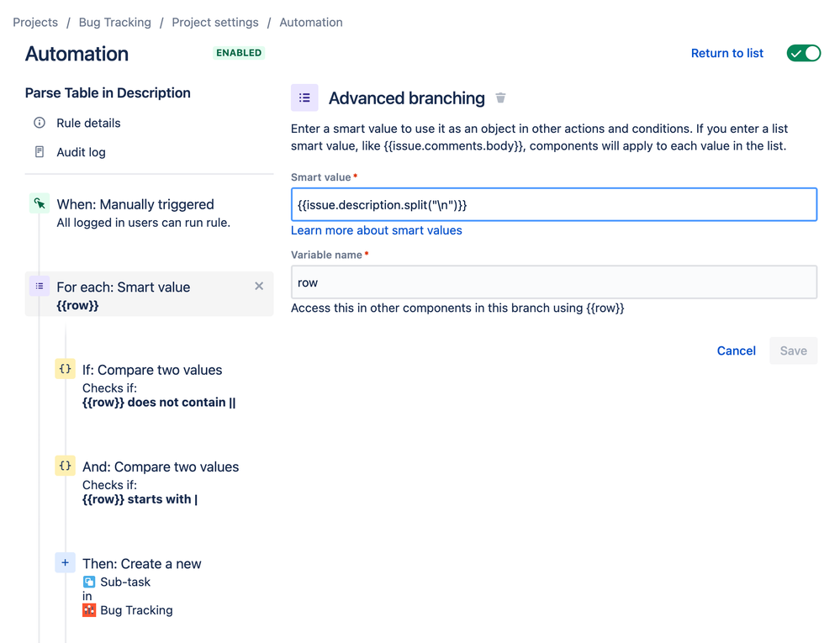This screenshot has height=643, width=840.
Task: Open Learn more about smart values
Action: click(376, 230)
